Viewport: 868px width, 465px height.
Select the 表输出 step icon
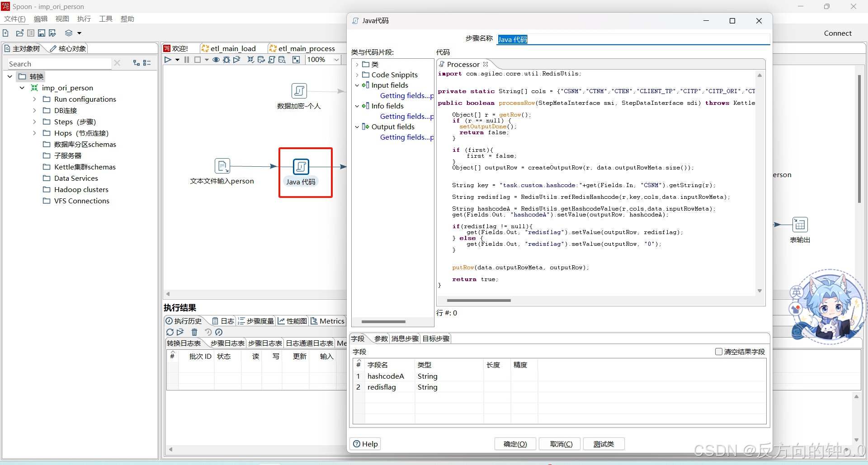pos(800,225)
